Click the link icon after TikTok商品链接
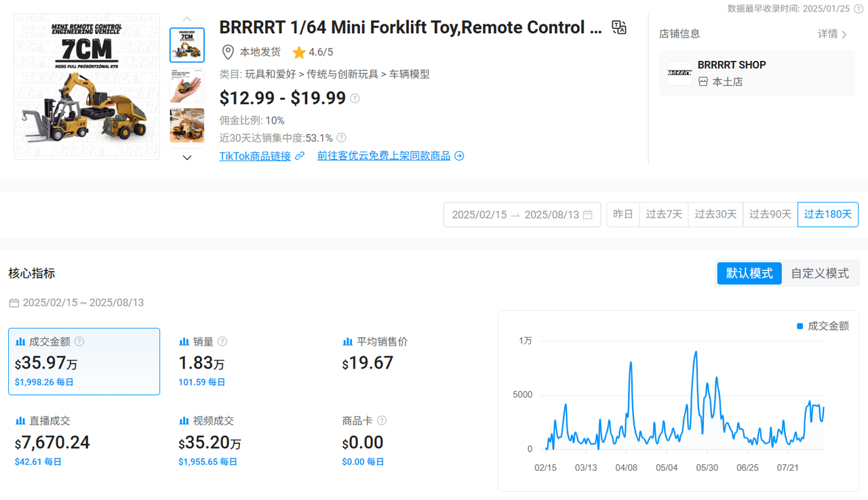This screenshot has width=868, height=500. pyautogui.click(x=300, y=155)
